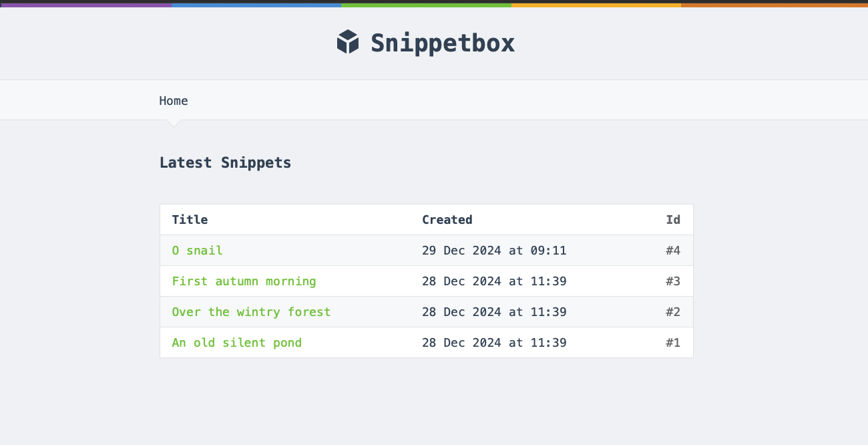Click the Created column header
This screenshot has width=868, height=445.
[x=447, y=220]
